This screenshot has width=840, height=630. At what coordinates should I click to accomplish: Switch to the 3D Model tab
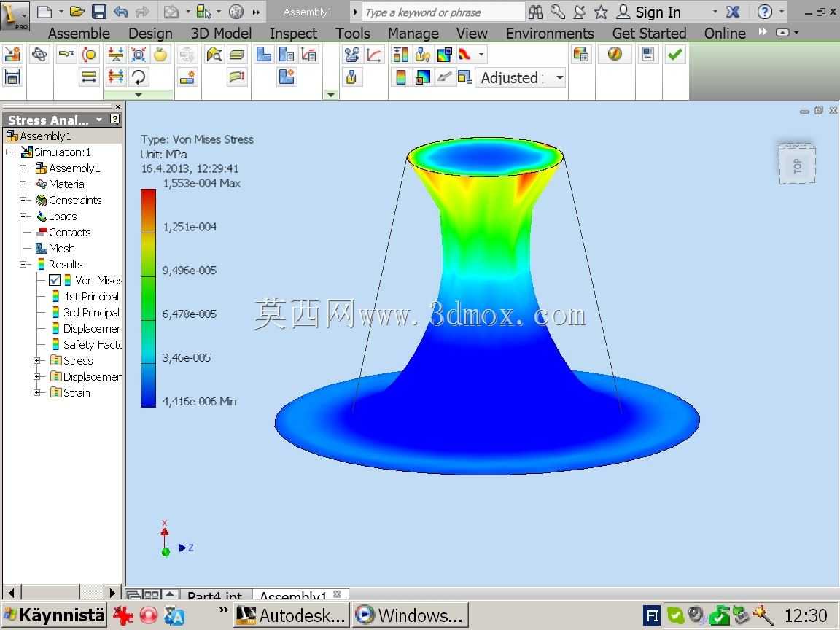click(221, 34)
